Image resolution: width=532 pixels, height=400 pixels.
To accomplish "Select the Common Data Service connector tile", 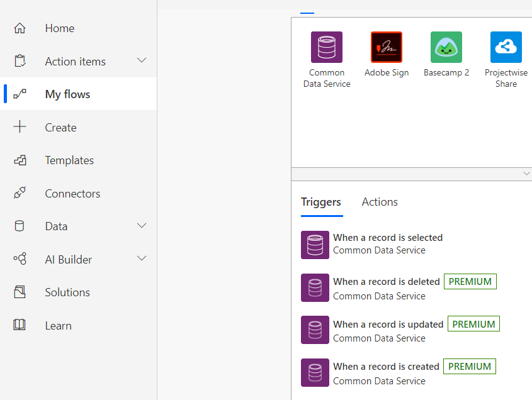I will coord(327,60).
